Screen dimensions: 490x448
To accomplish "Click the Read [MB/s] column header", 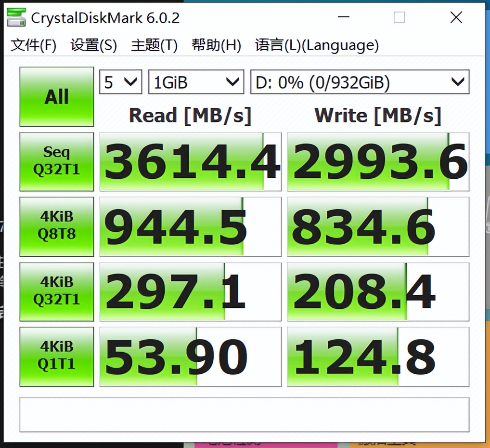I will click(190, 116).
